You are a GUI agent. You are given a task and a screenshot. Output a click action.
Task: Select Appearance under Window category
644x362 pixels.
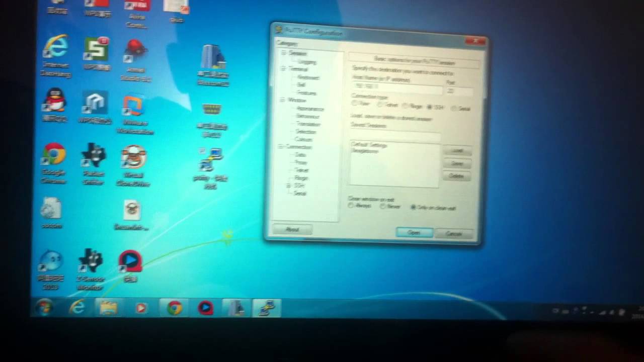click(310, 109)
